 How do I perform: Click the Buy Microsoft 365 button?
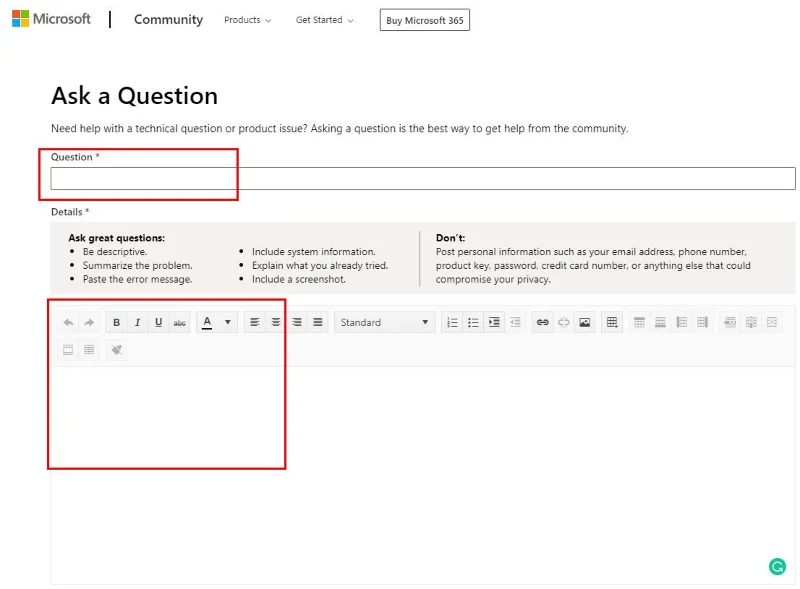pyautogui.click(x=424, y=19)
